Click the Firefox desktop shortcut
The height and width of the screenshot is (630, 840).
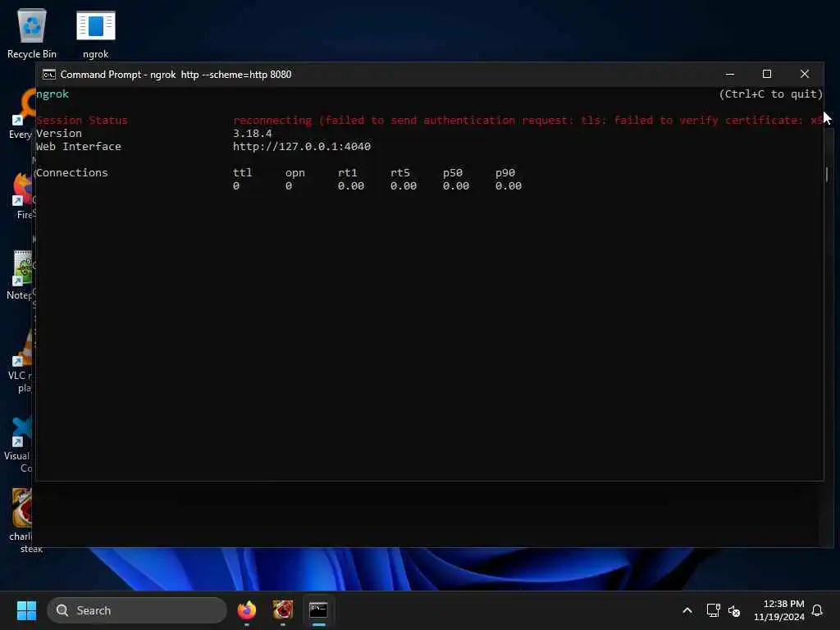[x=22, y=195]
